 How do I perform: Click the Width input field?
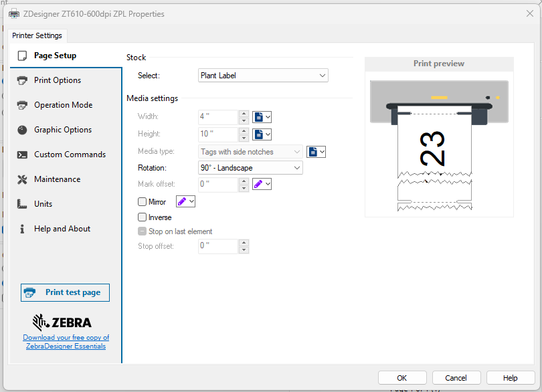click(x=218, y=117)
